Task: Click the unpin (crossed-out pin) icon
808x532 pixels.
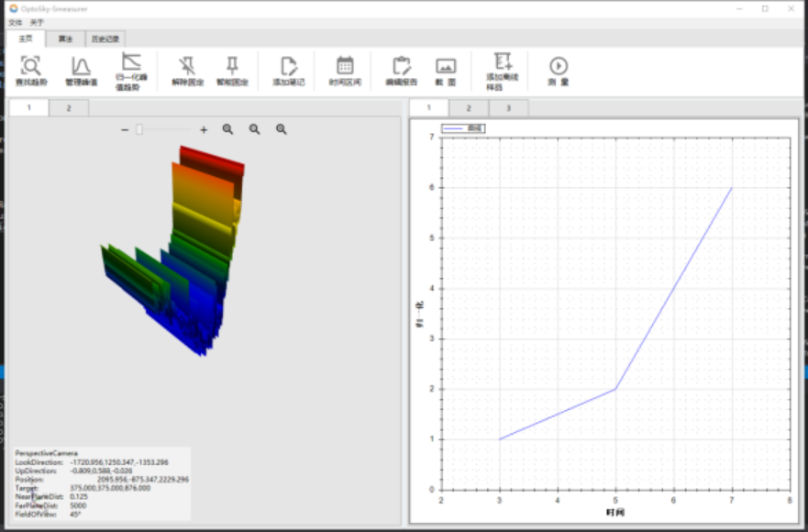Action: (x=187, y=66)
